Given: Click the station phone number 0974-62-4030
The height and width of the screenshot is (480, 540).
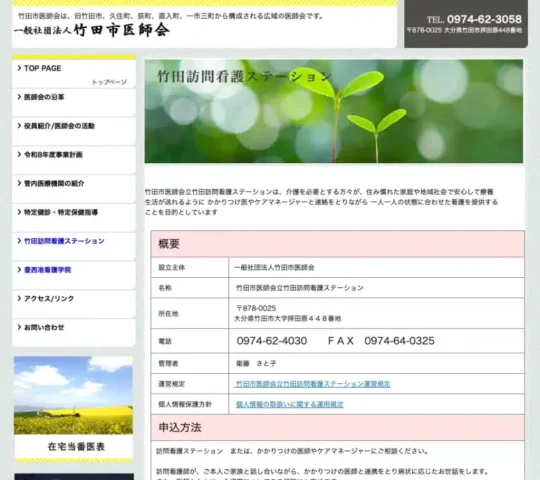Looking at the screenshot, I should click(272, 341).
